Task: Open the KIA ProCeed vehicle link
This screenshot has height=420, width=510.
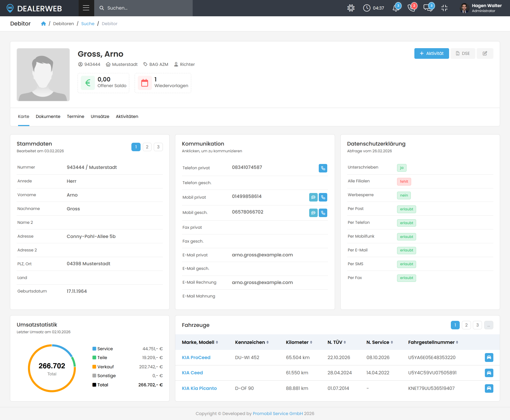Action: [196, 358]
